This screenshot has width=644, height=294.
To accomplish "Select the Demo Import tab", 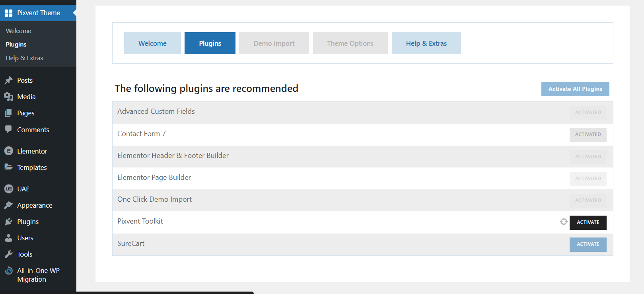I will [274, 43].
